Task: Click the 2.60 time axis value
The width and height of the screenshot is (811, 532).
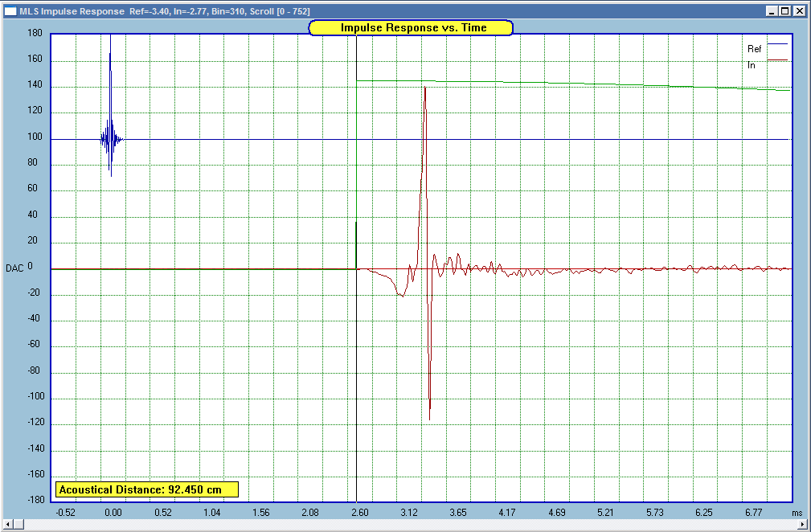Action: [359, 513]
